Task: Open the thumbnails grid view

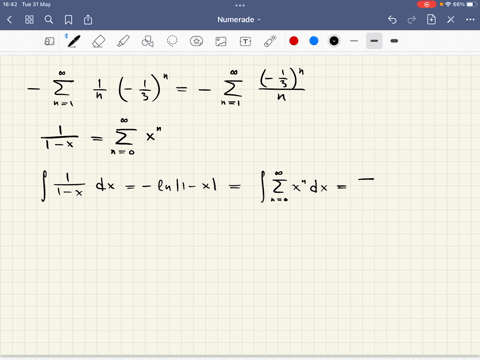Action: [29, 20]
